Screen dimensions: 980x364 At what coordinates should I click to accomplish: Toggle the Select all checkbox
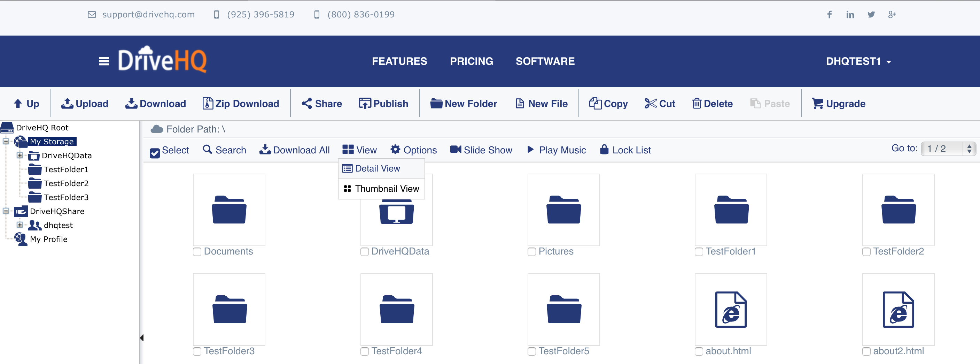pyautogui.click(x=155, y=153)
